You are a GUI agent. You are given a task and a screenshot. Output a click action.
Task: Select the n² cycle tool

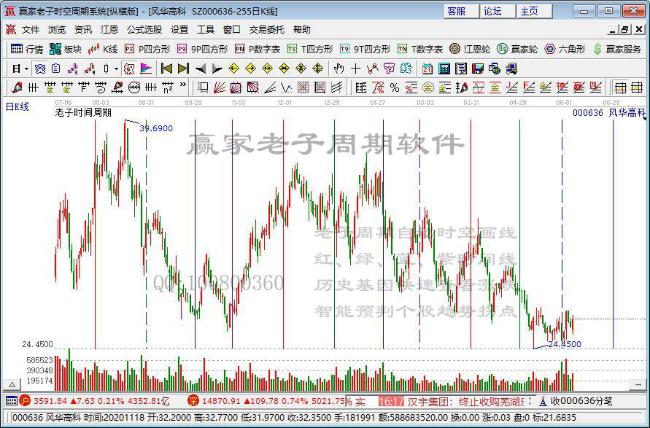click(x=167, y=88)
